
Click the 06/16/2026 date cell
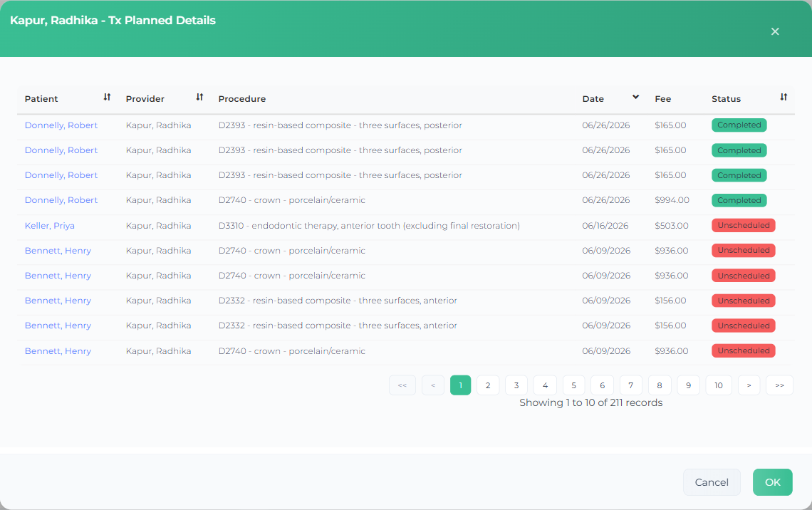pos(605,226)
